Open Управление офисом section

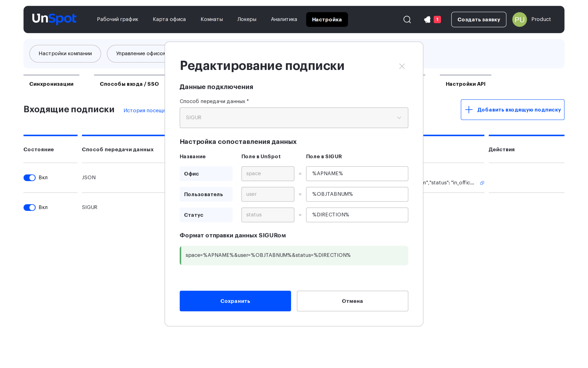point(136,54)
